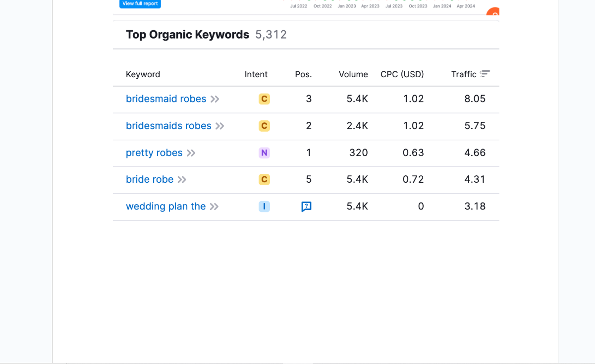The width and height of the screenshot is (595, 364).
Task: Click the Oct 2023 chart axis label
Action: pos(418,6)
